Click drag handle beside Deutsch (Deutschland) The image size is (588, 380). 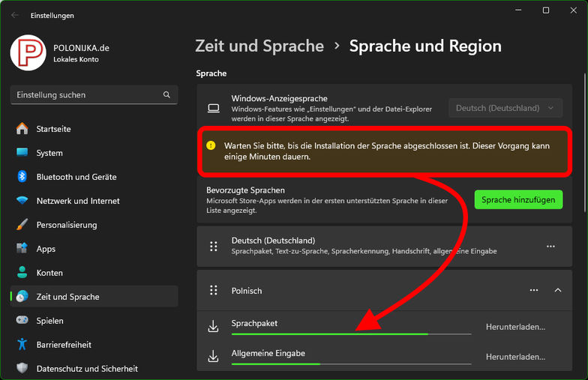[x=214, y=246]
